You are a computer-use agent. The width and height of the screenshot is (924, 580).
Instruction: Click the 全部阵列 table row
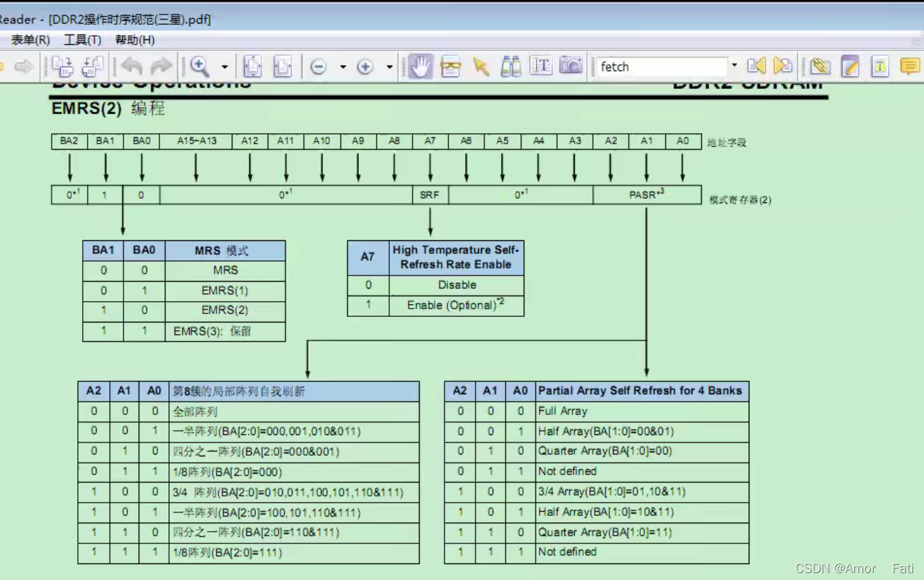tap(248, 412)
